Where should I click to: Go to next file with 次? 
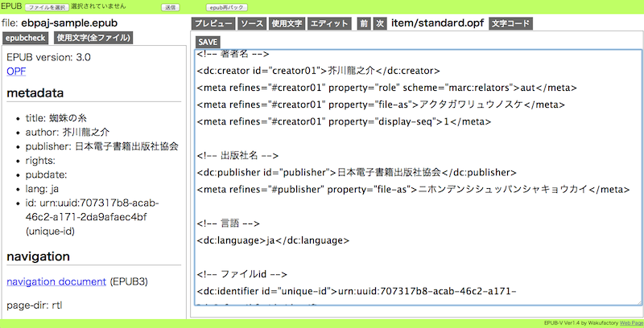380,24
